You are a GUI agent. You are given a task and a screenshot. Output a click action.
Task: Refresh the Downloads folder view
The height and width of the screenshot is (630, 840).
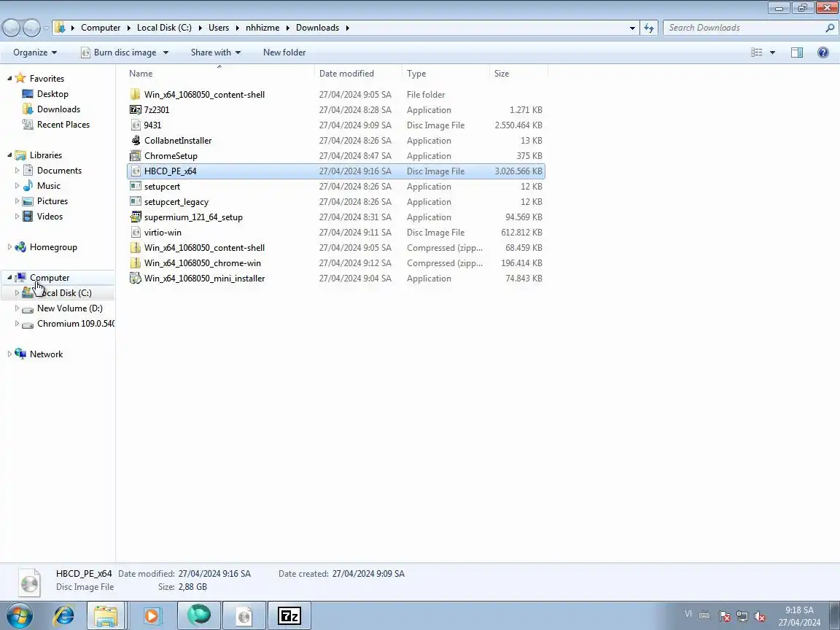(649, 28)
